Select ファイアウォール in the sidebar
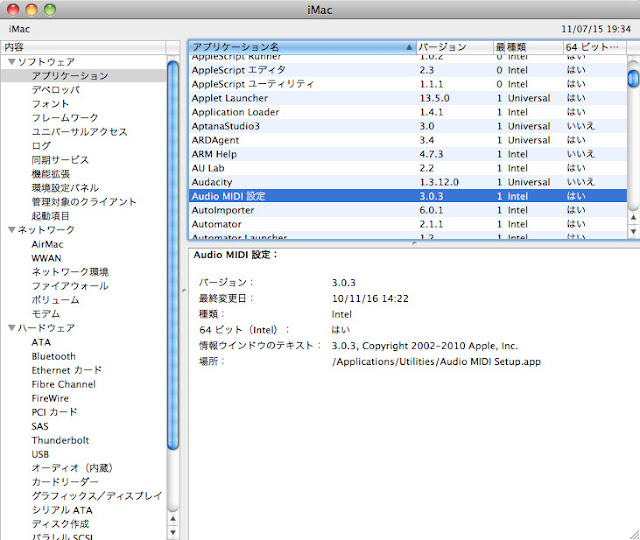 click(x=70, y=286)
